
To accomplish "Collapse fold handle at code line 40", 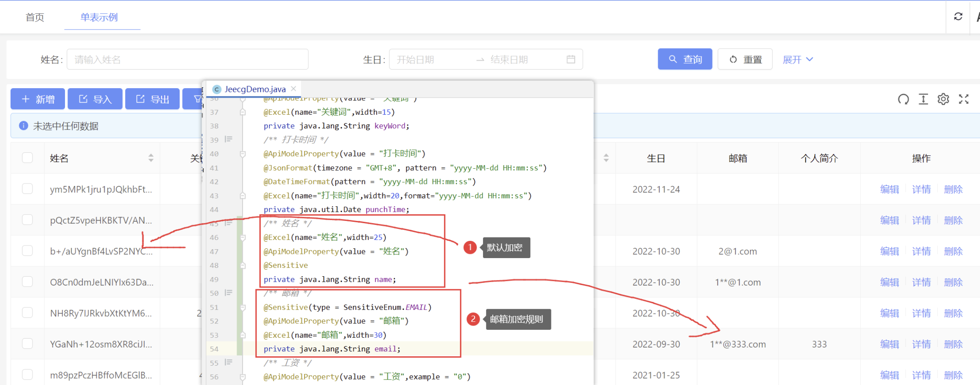I will pos(243,154).
